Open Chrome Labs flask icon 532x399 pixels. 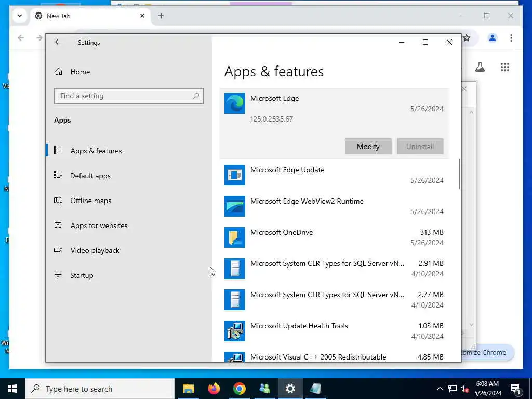click(x=480, y=67)
